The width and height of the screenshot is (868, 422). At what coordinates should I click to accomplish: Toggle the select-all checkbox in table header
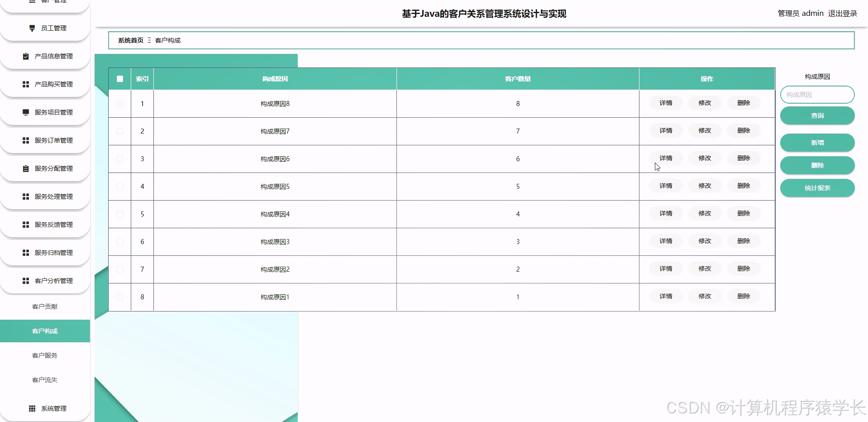pyautogui.click(x=120, y=79)
